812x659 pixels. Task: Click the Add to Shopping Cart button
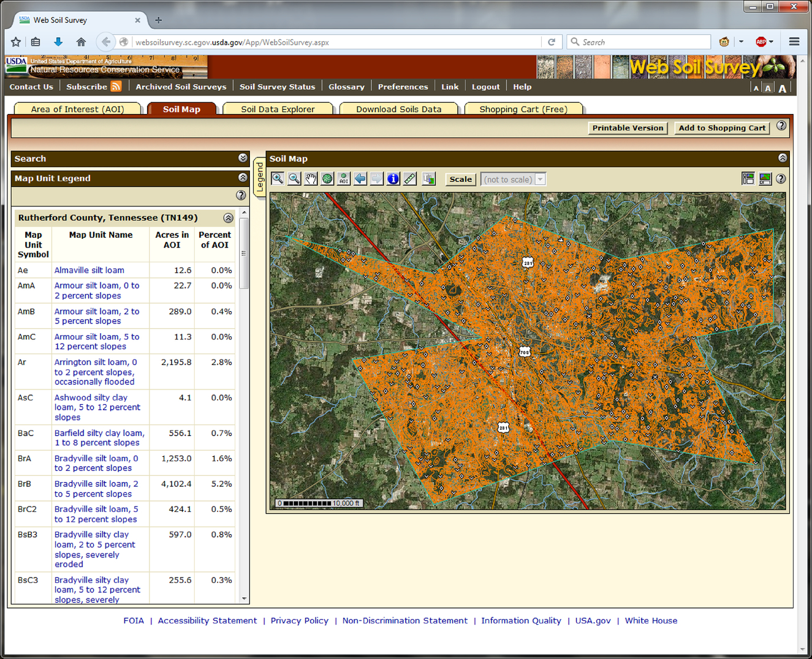(721, 128)
